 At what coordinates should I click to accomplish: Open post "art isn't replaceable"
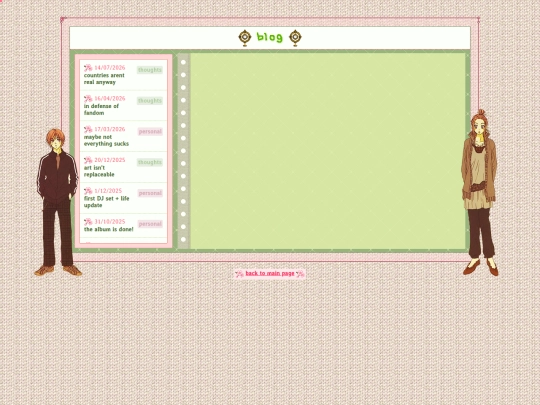click(99, 171)
